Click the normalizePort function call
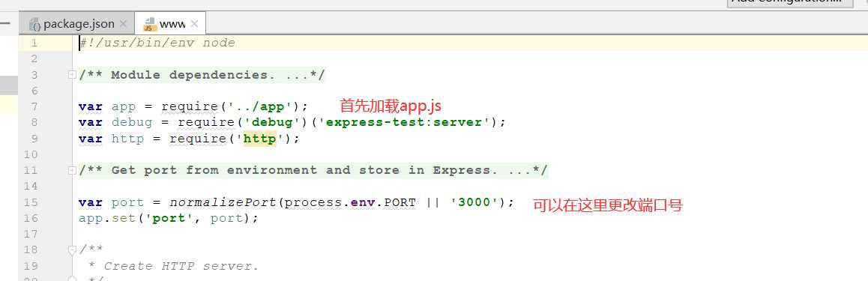The width and height of the screenshot is (868, 281). pyautogui.click(x=223, y=202)
